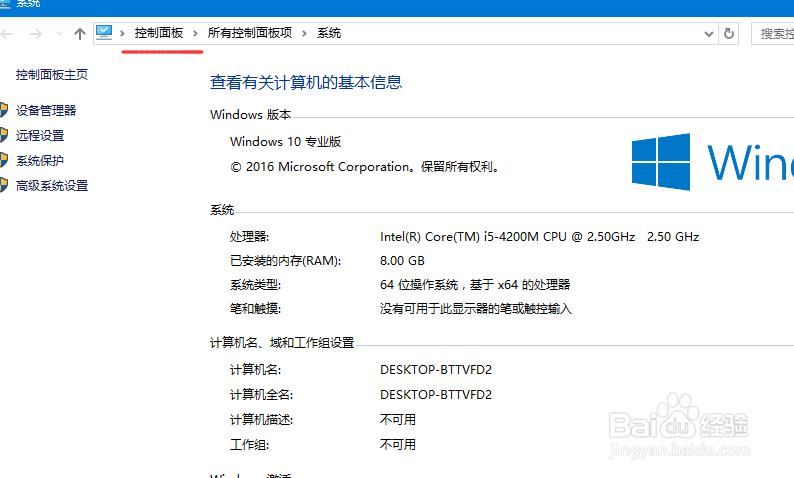Select 系统 breadcrumb in address bar
Image resolution: width=794 pixels, height=478 pixels.
pos(329,33)
